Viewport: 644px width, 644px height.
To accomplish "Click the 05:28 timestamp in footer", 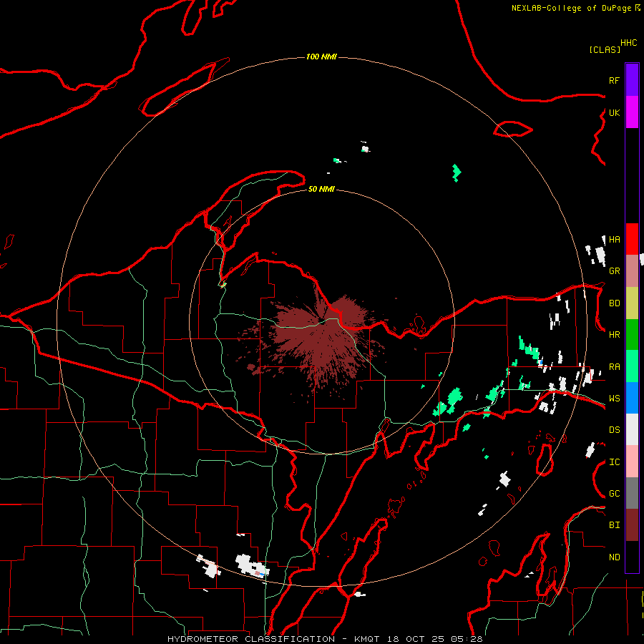I will (466, 639).
